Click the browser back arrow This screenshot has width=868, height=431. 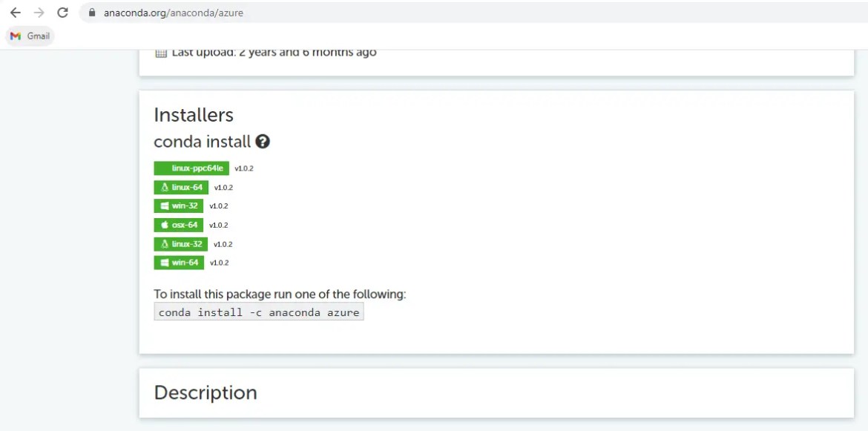click(15, 13)
